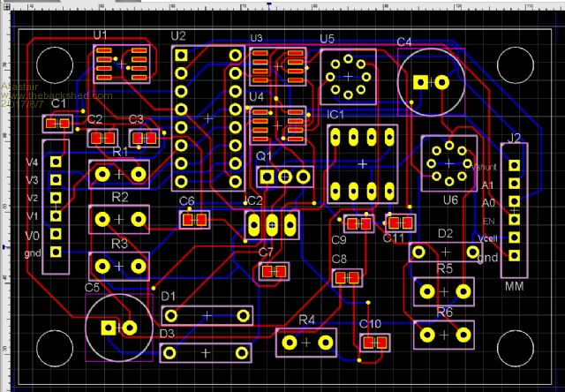The image size is (565, 392).
Task: Click the top-left mounting hole
Action: pos(55,64)
